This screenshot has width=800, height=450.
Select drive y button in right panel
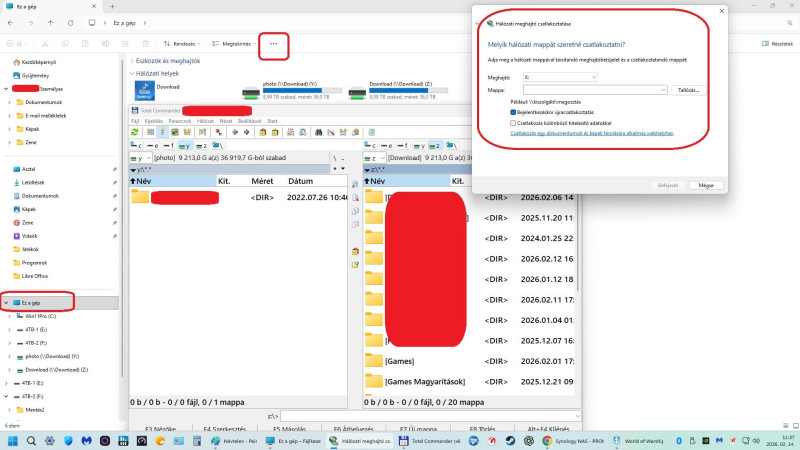419,146
